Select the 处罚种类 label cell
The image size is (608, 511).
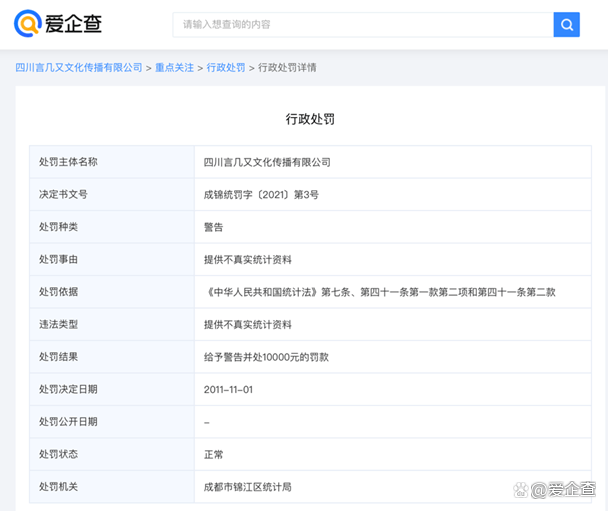(x=112, y=227)
